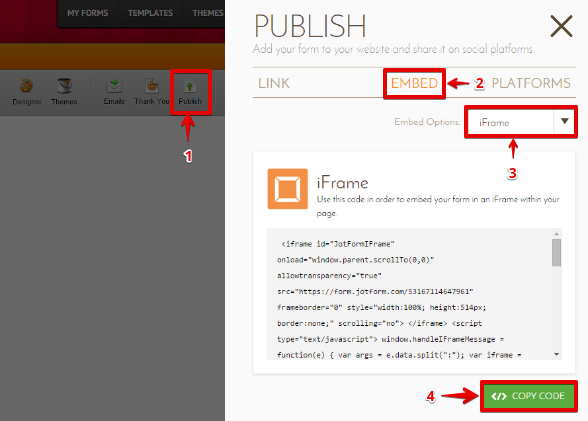Viewport: 588px width, 421px height.
Task: Close the Publish panel with the X
Action: pos(561,26)
